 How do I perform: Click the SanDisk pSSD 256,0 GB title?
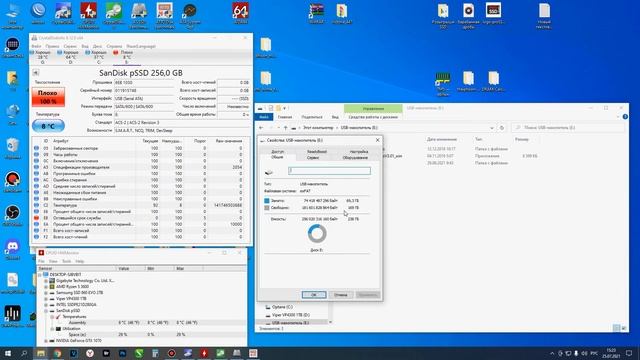141,73
